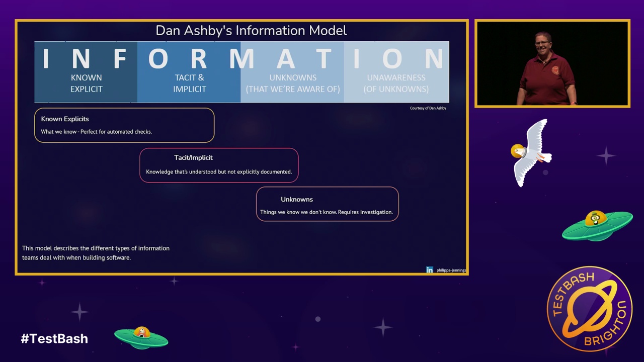Click the speaker camera video thumbnail
This screenshot has width=644, height=362.
click(x=552, y=64)
